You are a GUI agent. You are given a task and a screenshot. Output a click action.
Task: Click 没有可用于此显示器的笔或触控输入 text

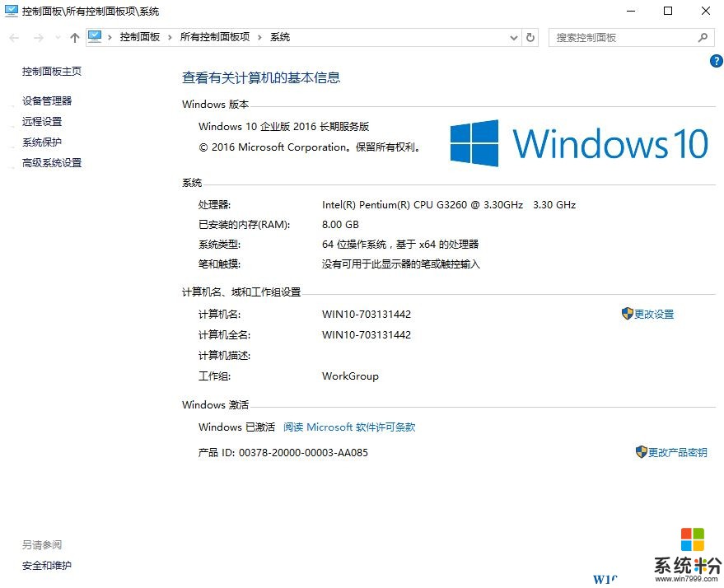[401, 264]
